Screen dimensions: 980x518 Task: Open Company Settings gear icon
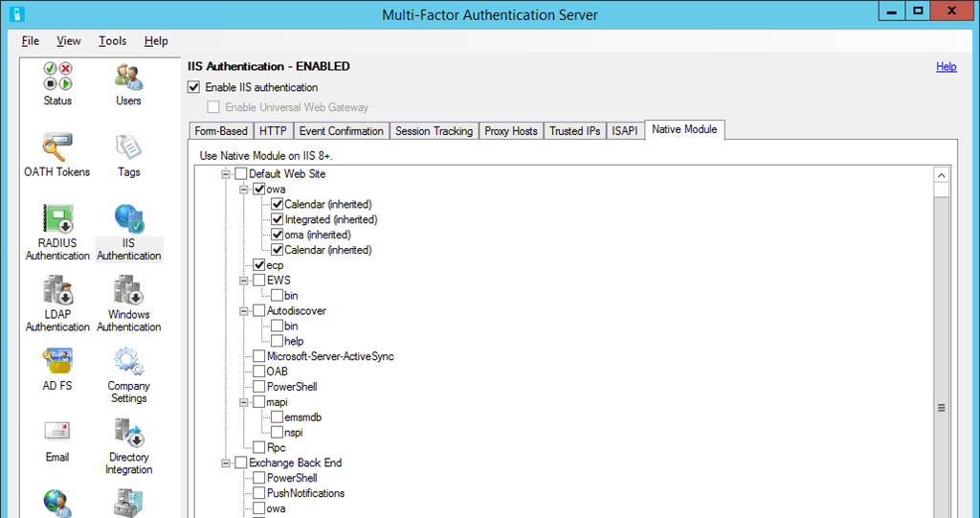coord(129,374)
